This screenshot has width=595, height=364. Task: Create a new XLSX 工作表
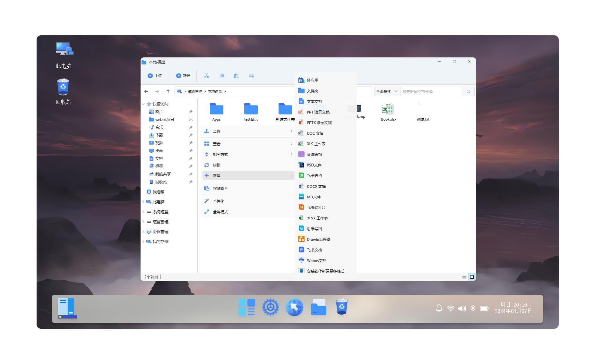pyautogui.click(x=325, y=218)
